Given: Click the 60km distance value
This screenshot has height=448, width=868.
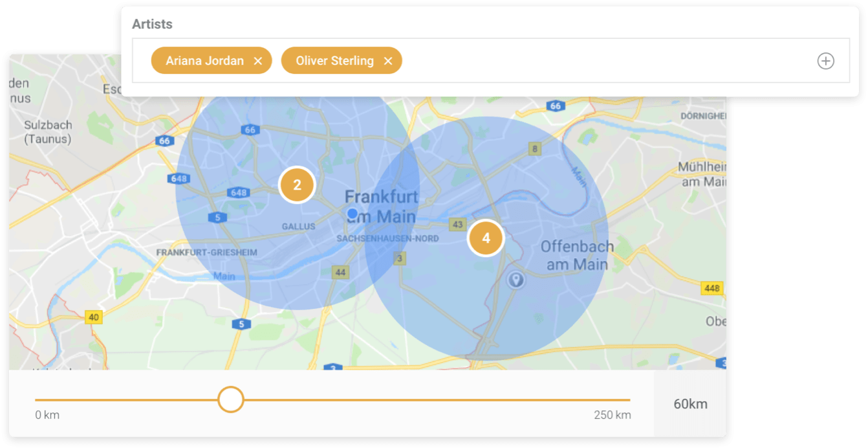Looking at the screenshot, I should tap(690, 404).
